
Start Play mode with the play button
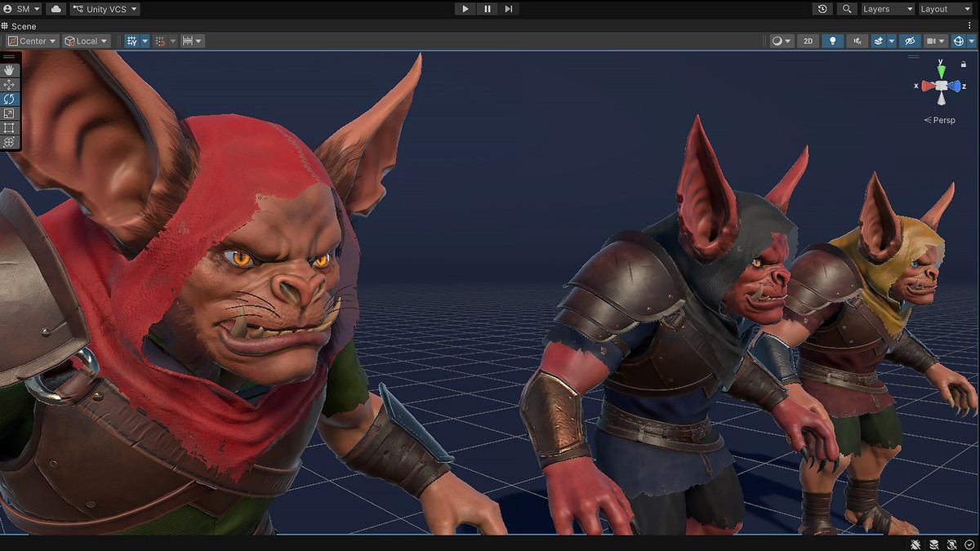[465, 9]
